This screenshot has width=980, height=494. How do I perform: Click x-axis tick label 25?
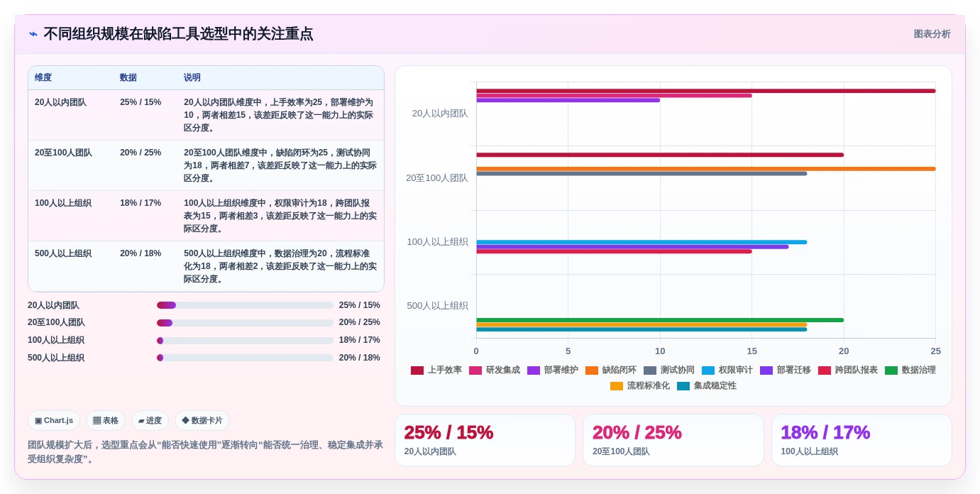936,351
